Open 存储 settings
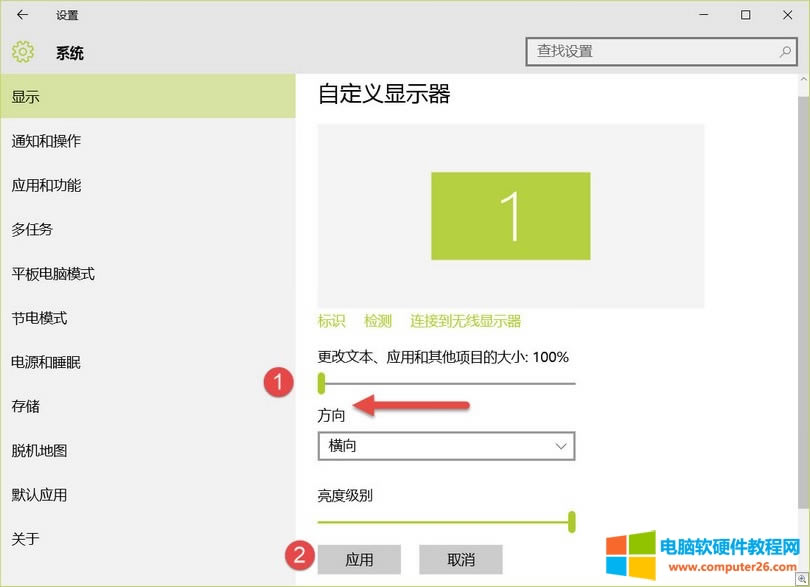Viewport: 810px width, 587px height. pos(148,406)
